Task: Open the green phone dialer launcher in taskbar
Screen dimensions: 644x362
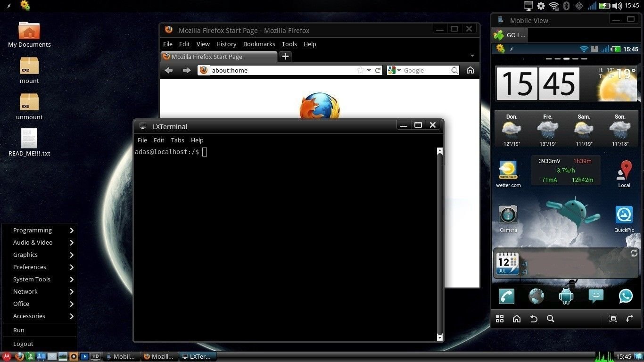Action: (30, 356)
